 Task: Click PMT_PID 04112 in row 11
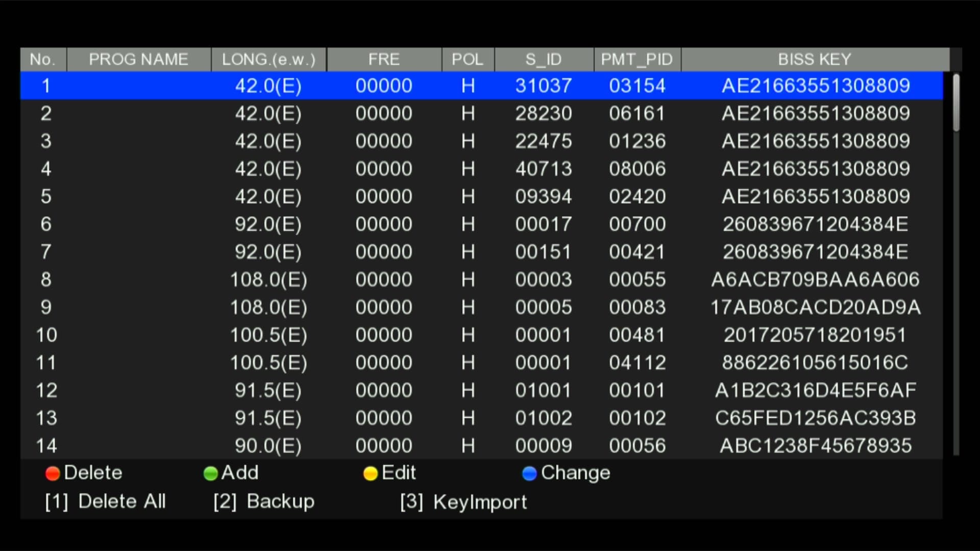(x=637, y=363)
